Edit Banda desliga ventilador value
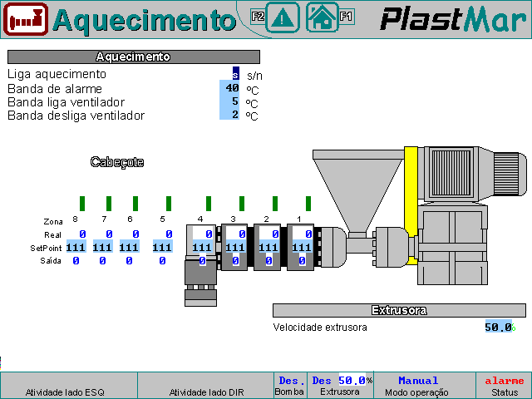 pyautogui.click(x=230, y=115)
